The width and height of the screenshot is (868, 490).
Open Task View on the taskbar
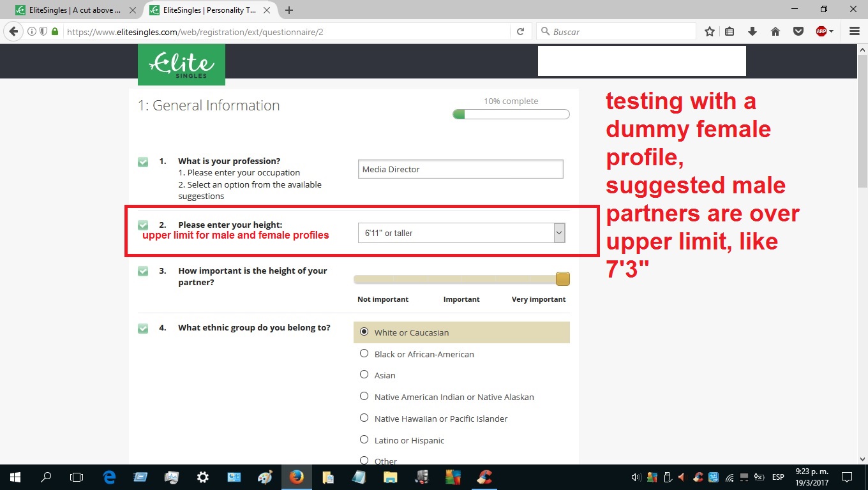tap(77, 477)
